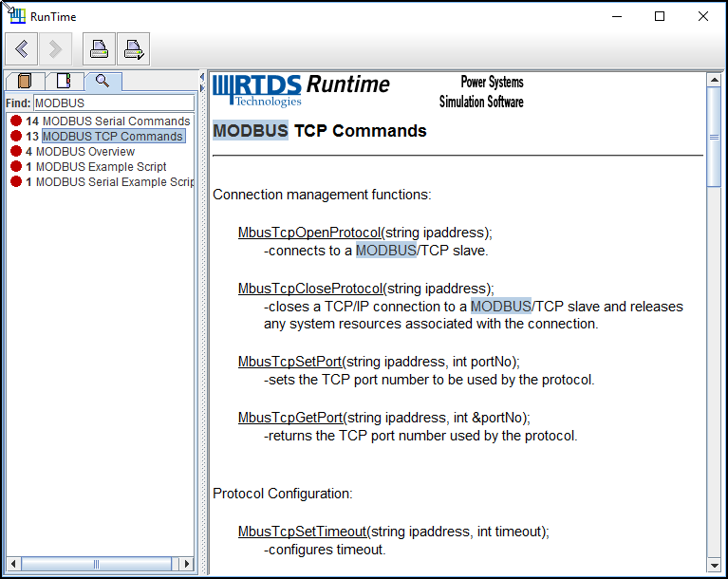This screenshot has width=728, height=579.
Task: Follow the MbusTcpOpenProtocol link
Action: point(309,233)
